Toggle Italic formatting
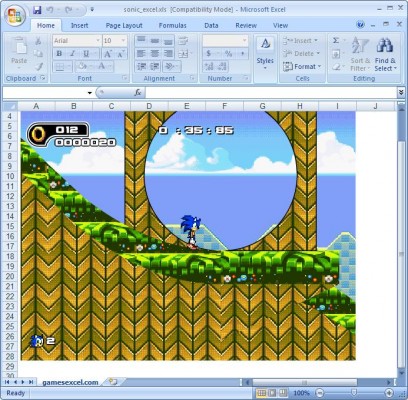Image resolution: width=408 pixels, height=400 pixels. point(72,53)
